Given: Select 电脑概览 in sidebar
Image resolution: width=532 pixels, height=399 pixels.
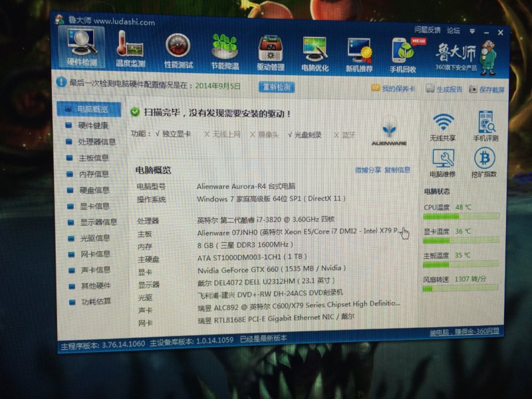Looking at the screenshot, I should [x=88, y=109].
